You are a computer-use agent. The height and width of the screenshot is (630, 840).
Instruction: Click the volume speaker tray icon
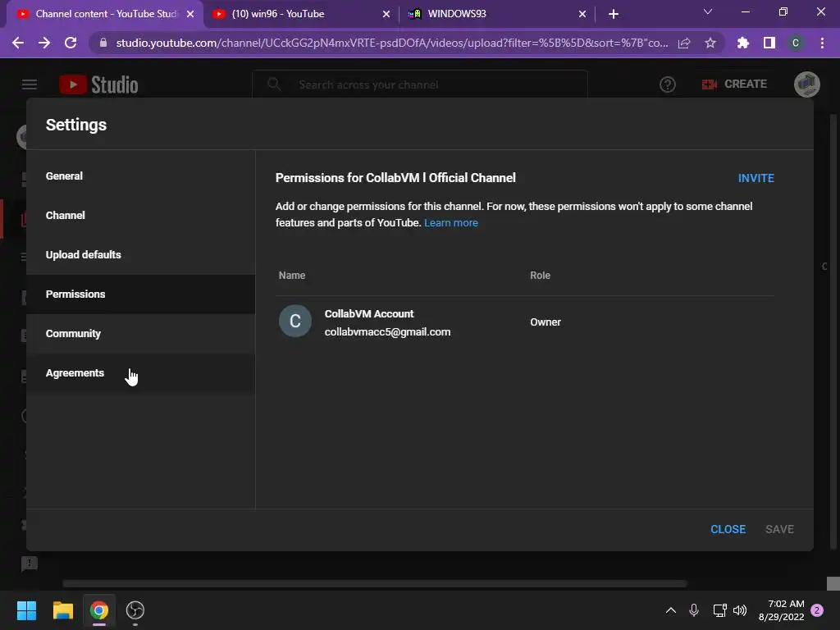point(740,610)
